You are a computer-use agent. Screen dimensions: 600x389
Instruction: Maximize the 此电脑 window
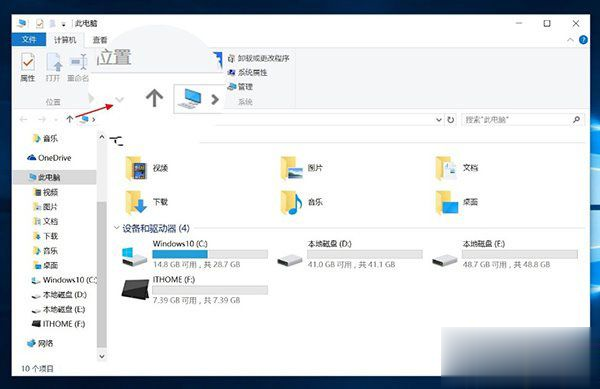tap(547, 24)
